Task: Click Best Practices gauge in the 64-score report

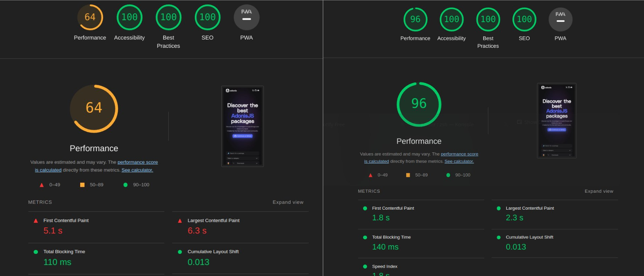Action: [x=168, y=17]
